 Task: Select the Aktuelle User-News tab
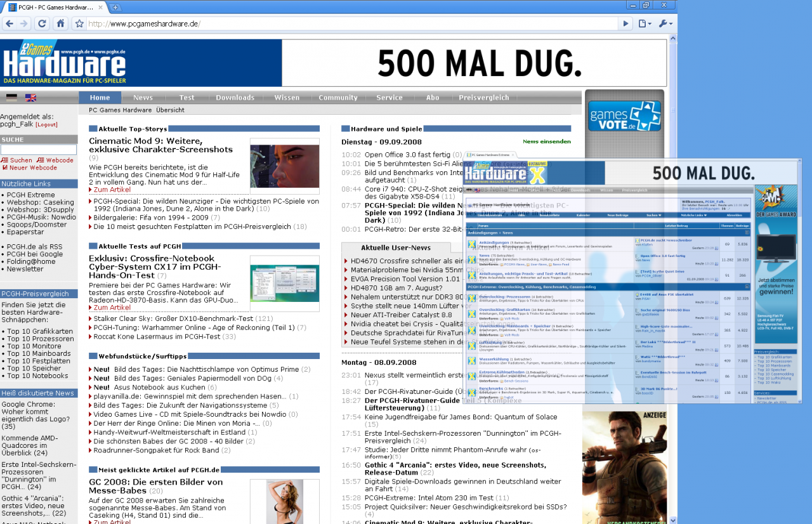396,248
